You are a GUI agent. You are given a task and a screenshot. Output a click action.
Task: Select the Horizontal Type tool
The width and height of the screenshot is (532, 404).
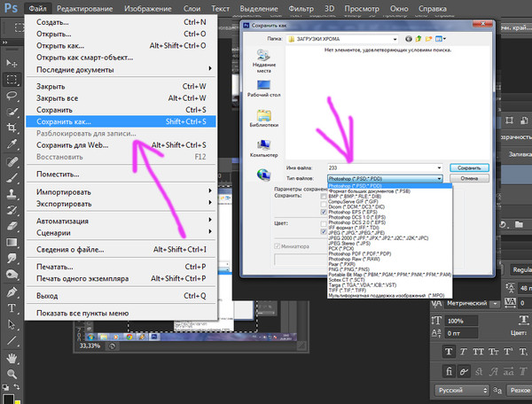pos(12,307)
